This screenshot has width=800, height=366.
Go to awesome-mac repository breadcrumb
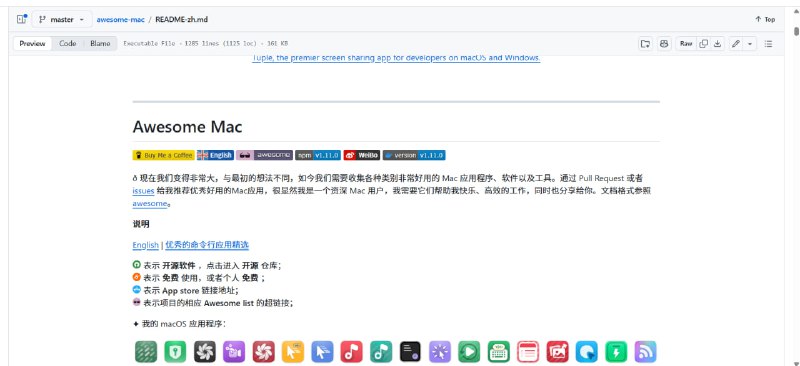120,19
